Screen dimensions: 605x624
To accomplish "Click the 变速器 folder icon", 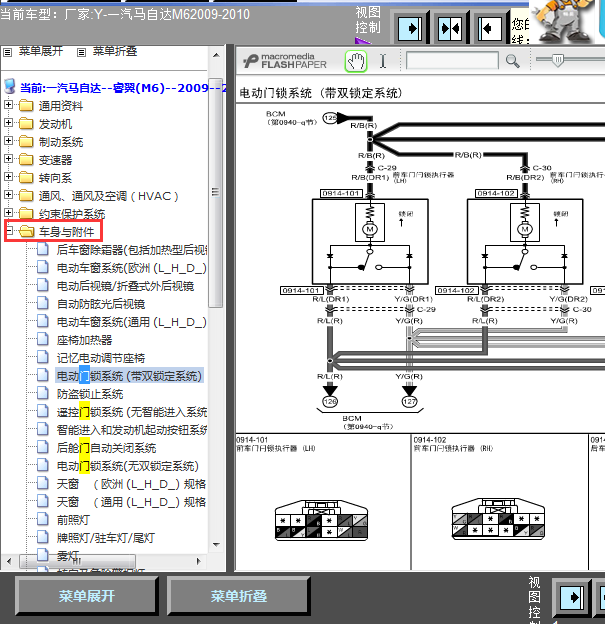I will point(26,159).
